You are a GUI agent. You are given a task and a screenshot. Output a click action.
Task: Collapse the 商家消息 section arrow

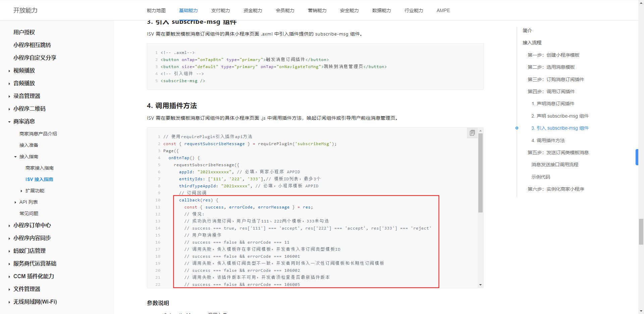[9, 122]
